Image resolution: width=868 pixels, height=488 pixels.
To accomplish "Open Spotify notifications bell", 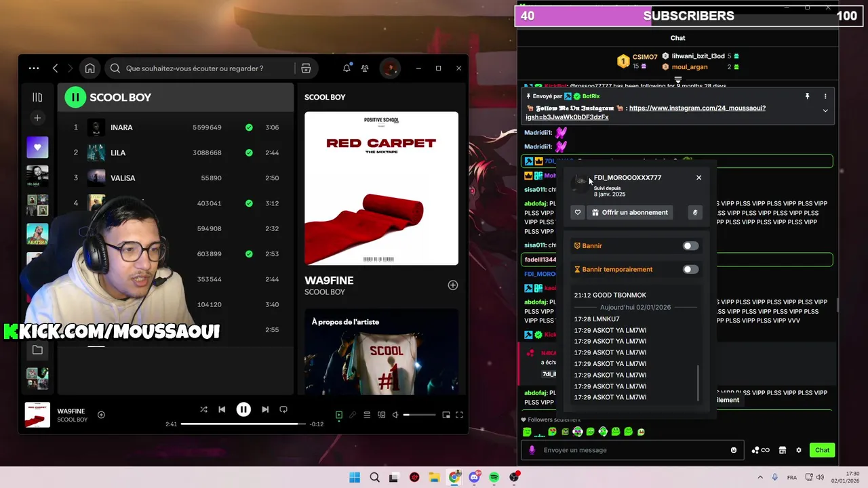I will click(347, 68).
